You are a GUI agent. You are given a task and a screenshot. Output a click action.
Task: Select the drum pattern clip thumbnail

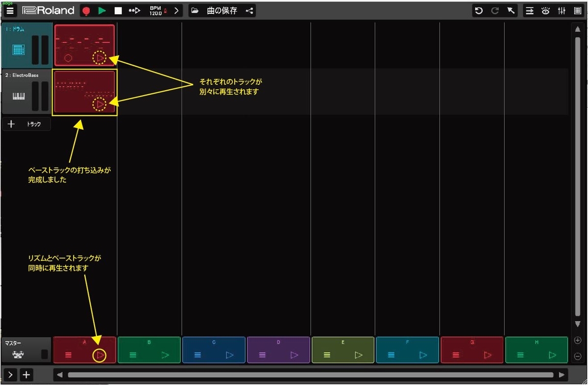tap(84, 45)
